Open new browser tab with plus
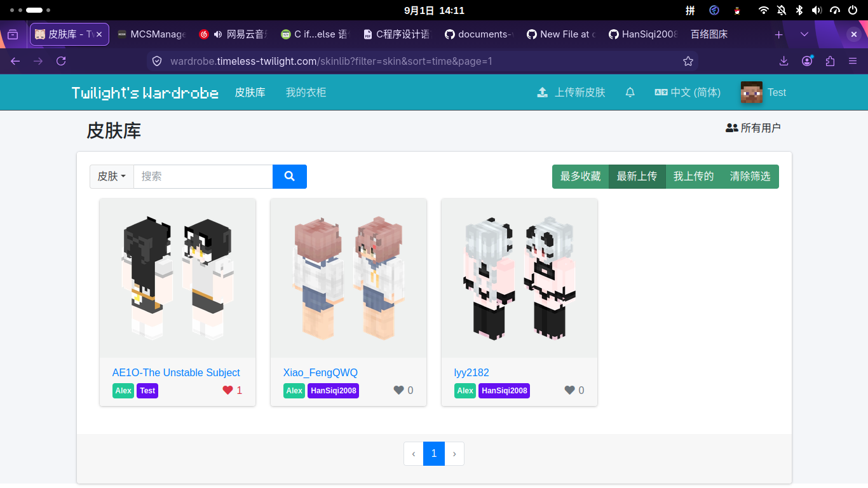 click(x=778, y=34)
